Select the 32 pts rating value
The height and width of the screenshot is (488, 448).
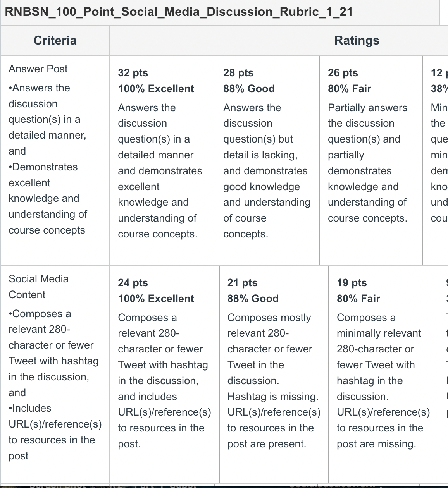pos(133,73)
